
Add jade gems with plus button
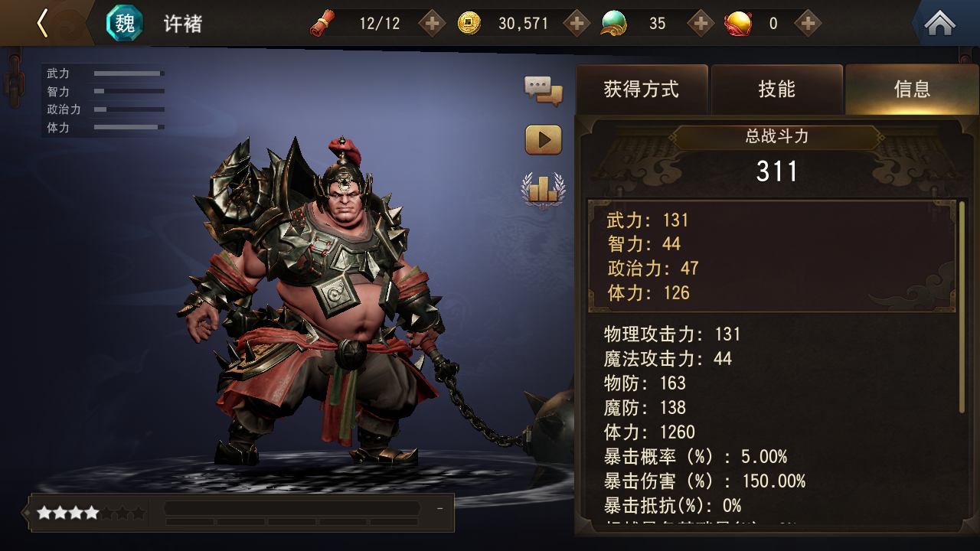click(x=701, y=24)
